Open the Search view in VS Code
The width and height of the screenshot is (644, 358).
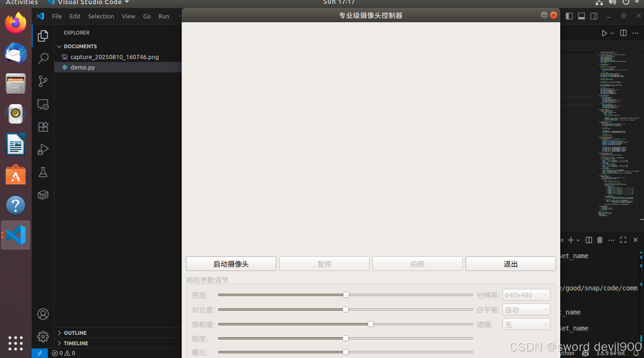click(x=43, y=58)
